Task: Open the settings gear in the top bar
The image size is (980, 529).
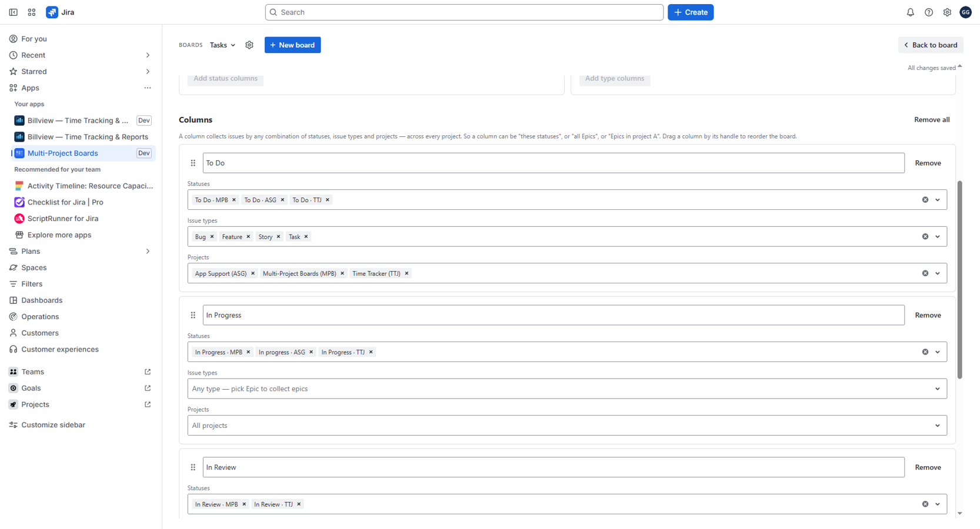Action: [946, 12]
